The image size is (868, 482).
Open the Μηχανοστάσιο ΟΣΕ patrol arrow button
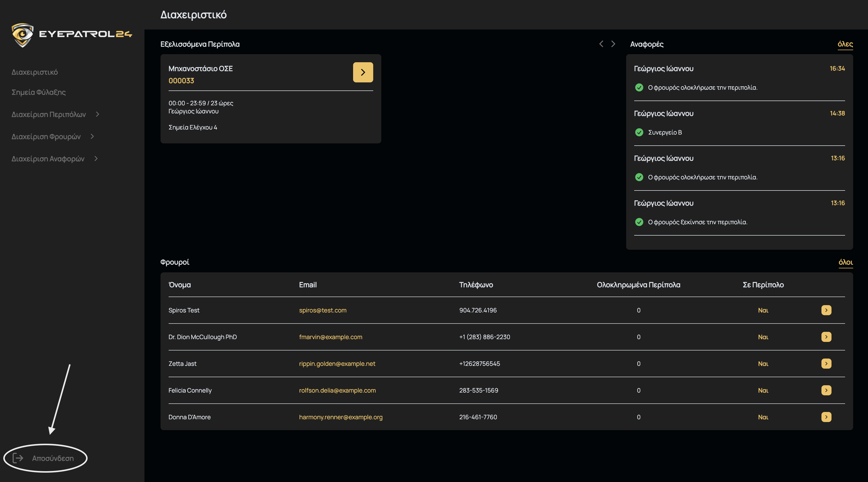(363, 72)
